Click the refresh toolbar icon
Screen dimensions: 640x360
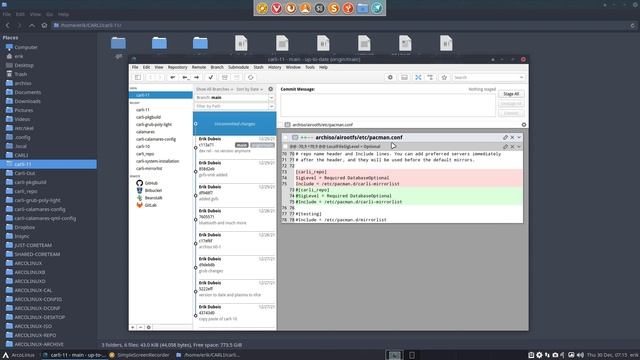pos(251,77)
